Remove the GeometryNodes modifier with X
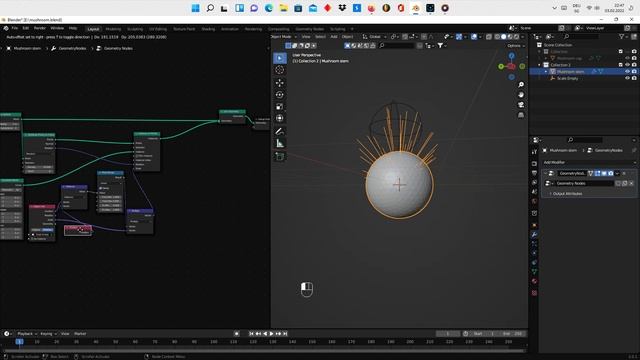Image resolution: width=640 pixels, height=360 pixels. (624, 173)
